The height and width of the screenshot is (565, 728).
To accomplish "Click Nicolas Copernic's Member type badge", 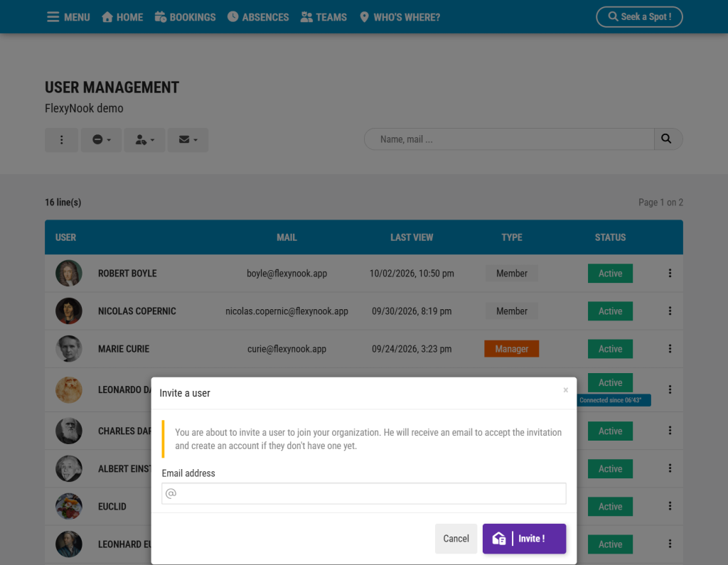I will point(512,311).
